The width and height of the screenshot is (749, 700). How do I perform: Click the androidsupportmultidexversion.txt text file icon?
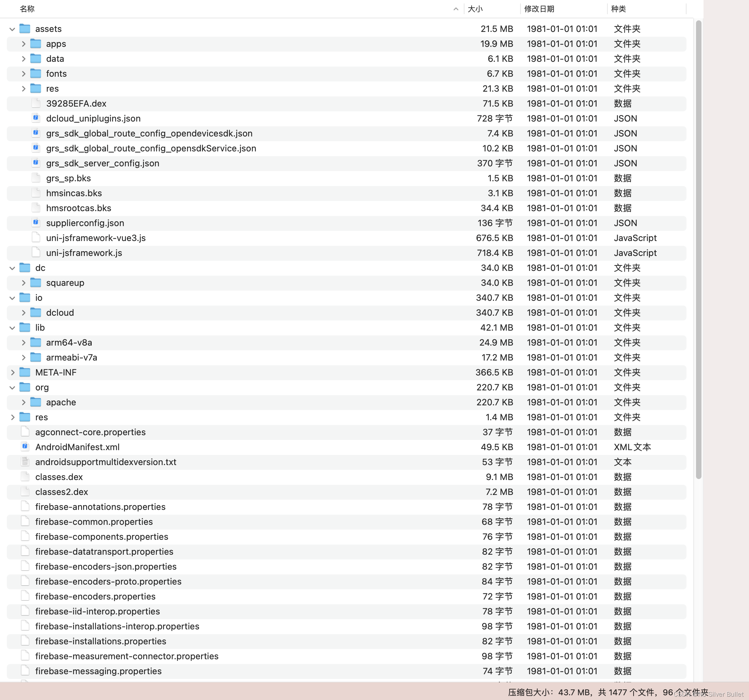25,462
